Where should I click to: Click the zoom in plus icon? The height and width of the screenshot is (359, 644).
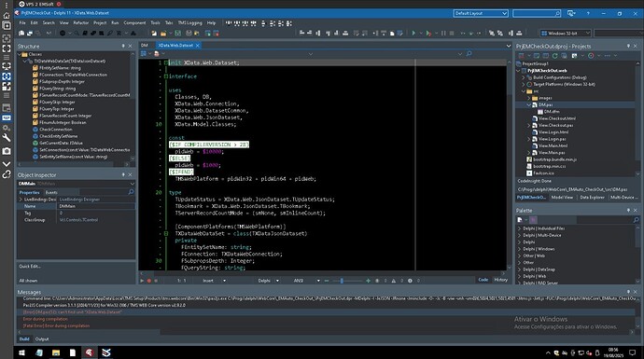(368, 281)
